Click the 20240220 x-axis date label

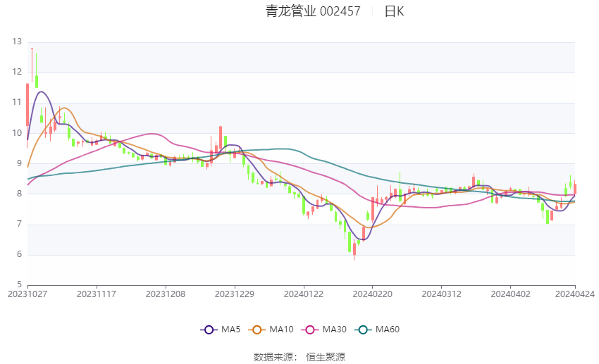point(373,294)
